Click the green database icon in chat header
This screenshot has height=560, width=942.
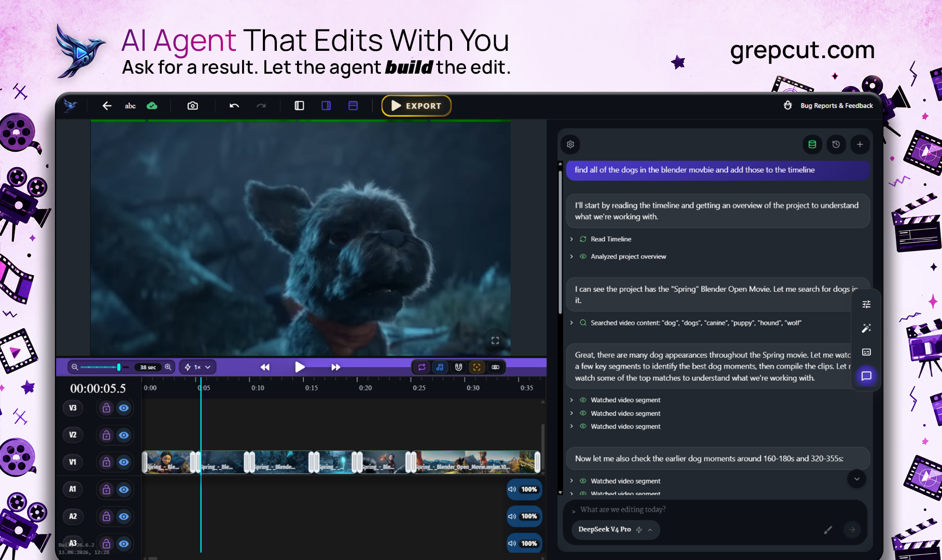(x=812, y=145)
